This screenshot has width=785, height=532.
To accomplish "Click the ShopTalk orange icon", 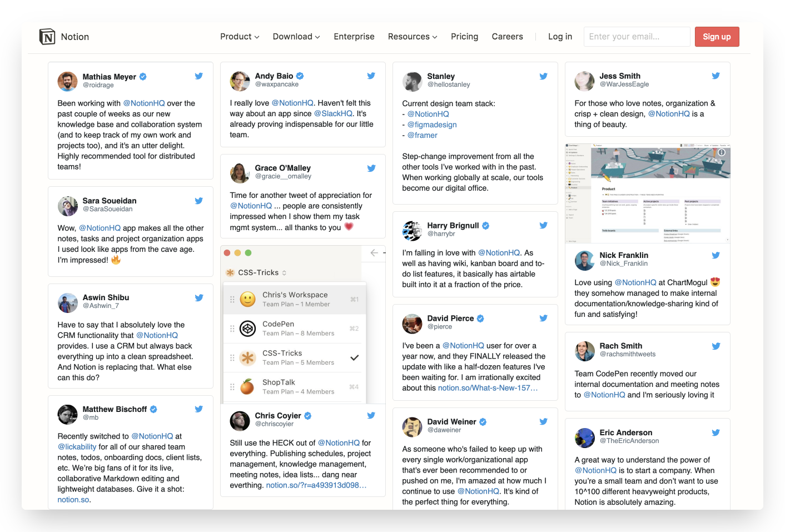I will (247, 386).
